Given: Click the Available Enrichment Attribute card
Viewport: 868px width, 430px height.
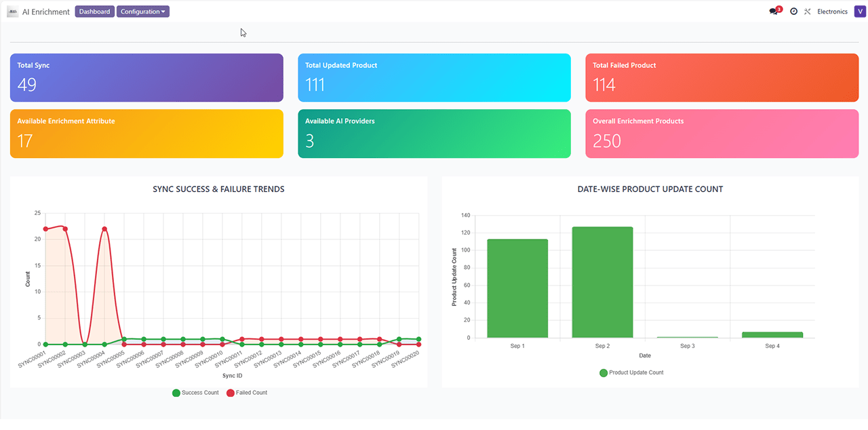Looking at the screenshot, I should pyautogui.click(x=146, y=134).
